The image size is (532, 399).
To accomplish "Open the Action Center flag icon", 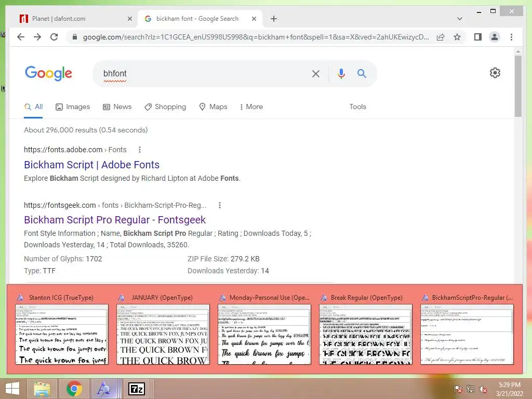I will 458,389.
